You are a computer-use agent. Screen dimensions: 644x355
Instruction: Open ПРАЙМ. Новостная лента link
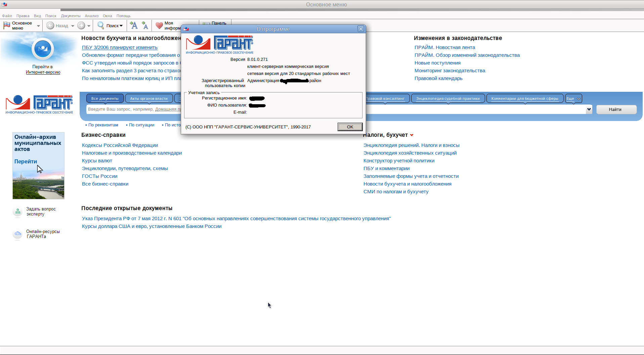(445, 47)
